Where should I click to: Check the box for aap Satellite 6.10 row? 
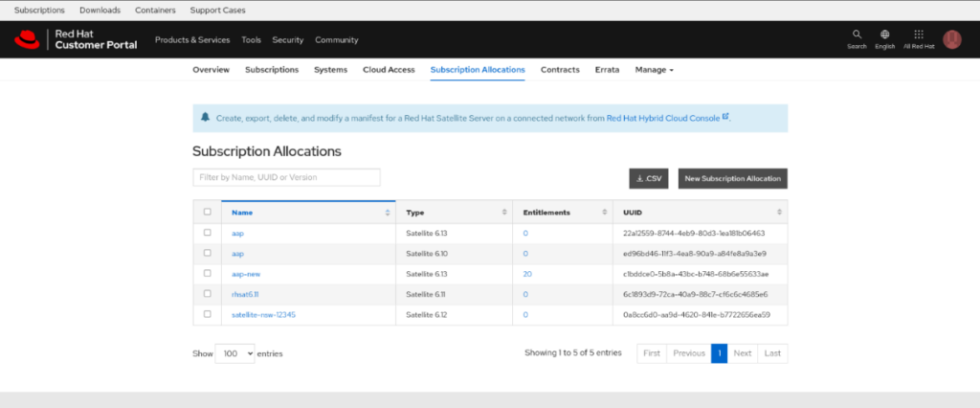click(208, 253)
